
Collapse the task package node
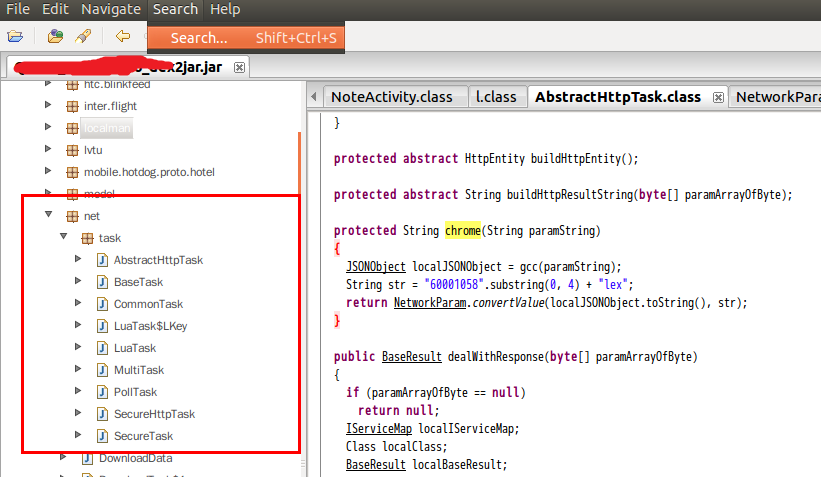coord(63,238)
